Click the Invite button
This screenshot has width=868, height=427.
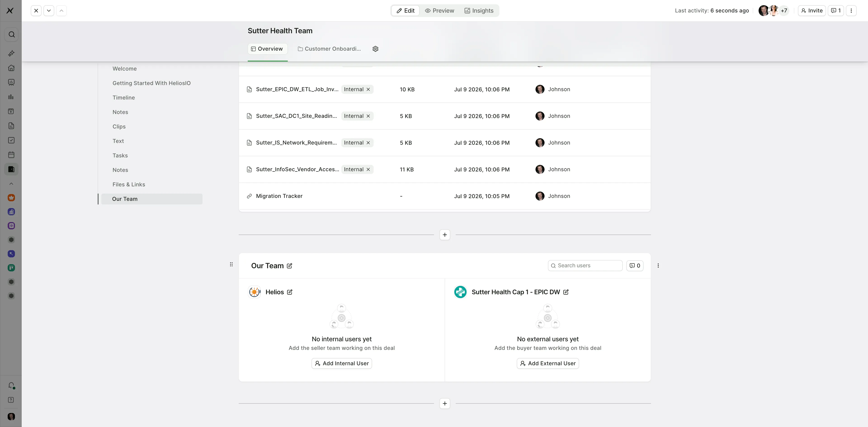click(812, 10)
